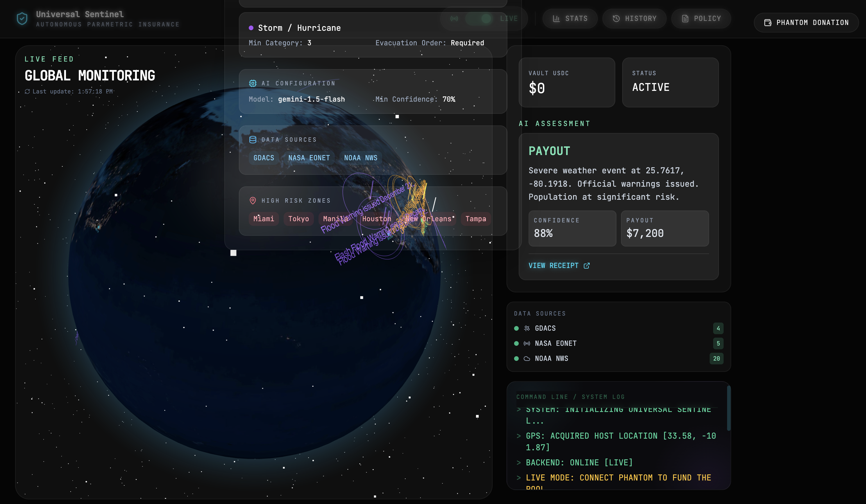Select the GDACS data source chip

pos(264,158)
